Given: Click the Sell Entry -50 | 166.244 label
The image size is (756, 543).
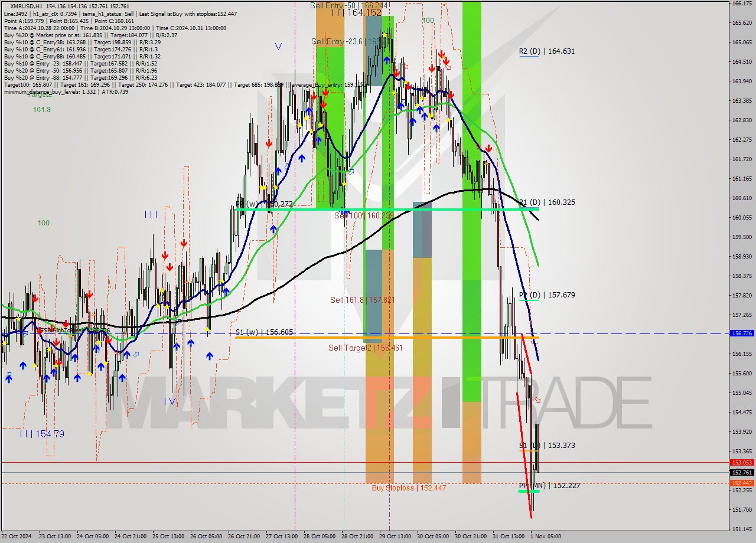Looking at the screenshot, I should pyautogui.click(x=349, y=5).
